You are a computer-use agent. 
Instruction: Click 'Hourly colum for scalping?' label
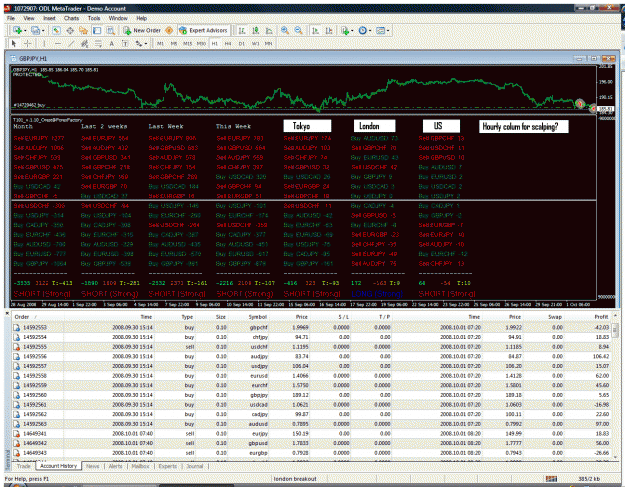(523, 127)
